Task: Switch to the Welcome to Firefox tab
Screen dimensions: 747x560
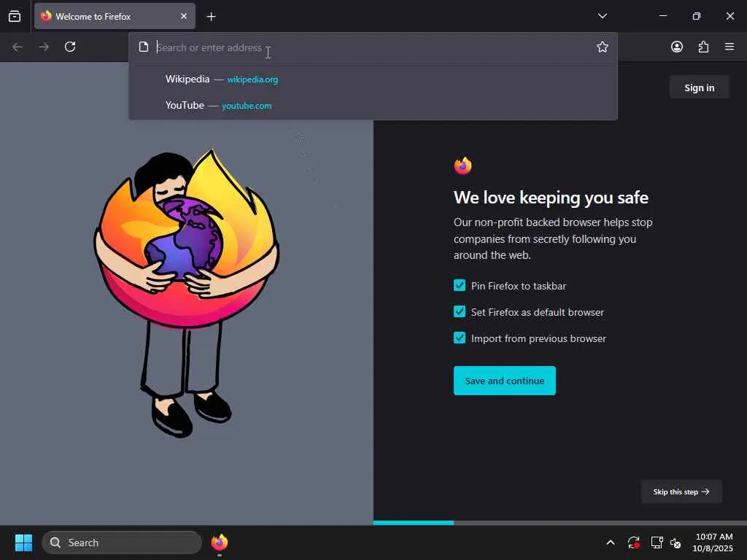Action: coord(115,16)
